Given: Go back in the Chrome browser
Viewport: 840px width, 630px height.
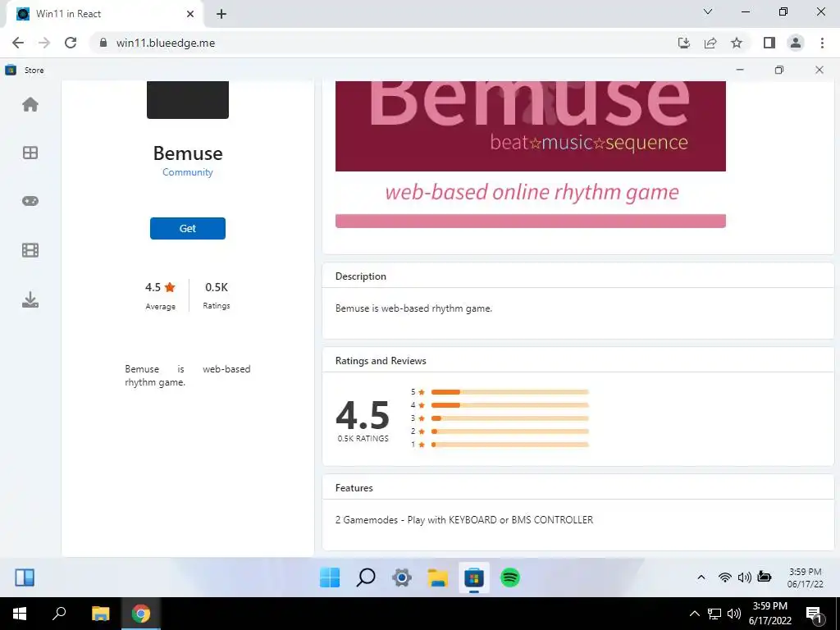Looking at the screenshot, I should coord(18,43).
